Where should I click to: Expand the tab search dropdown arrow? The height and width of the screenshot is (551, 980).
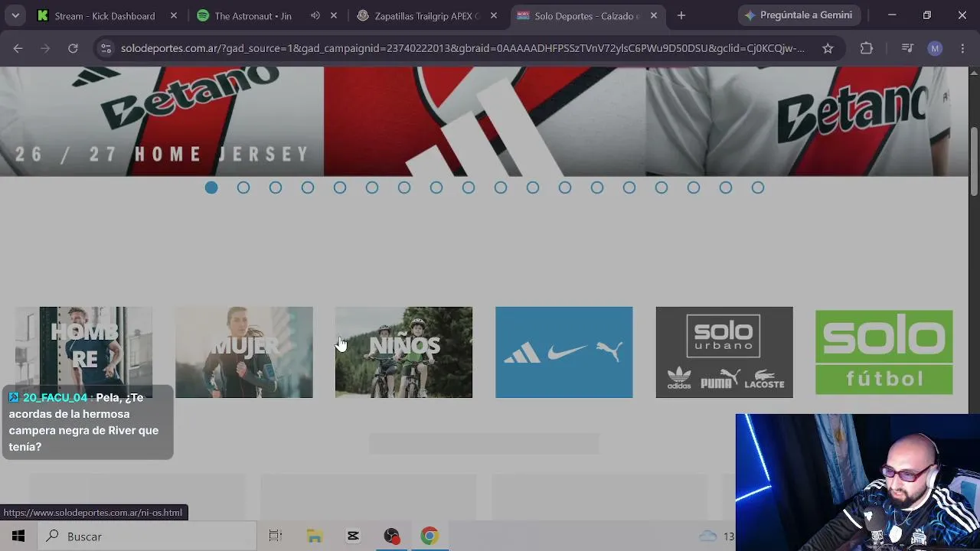(15, 15)
